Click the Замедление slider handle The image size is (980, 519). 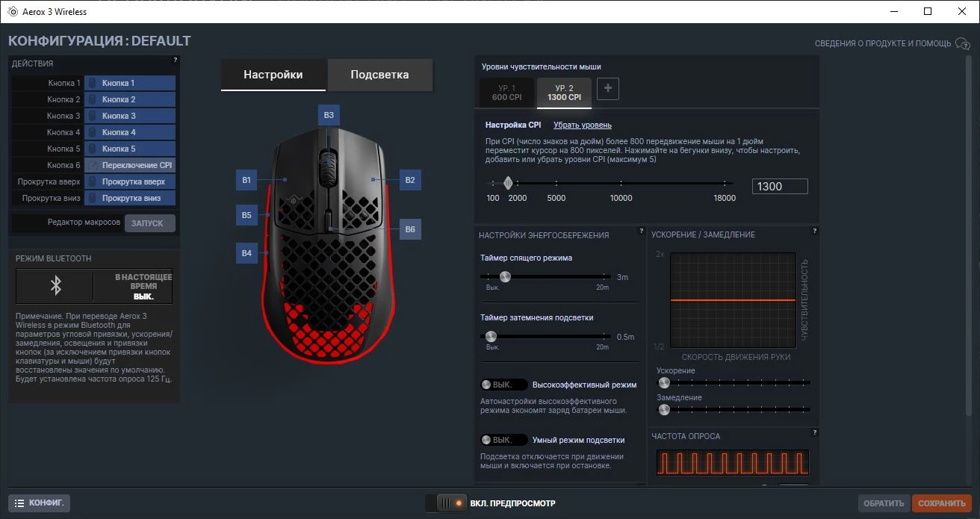[663, 409]
